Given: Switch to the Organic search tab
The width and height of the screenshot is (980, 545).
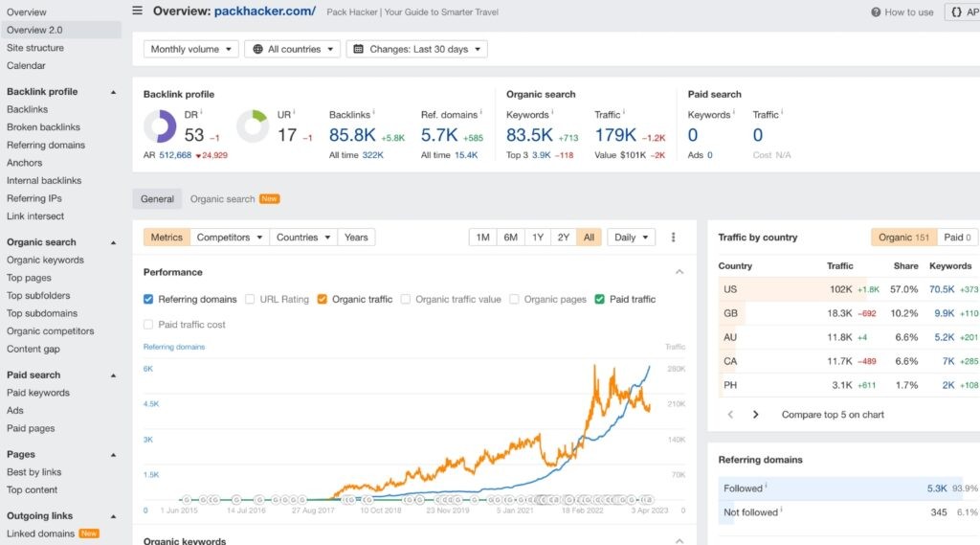Looking at the screenshot, I should pos(223,199).
